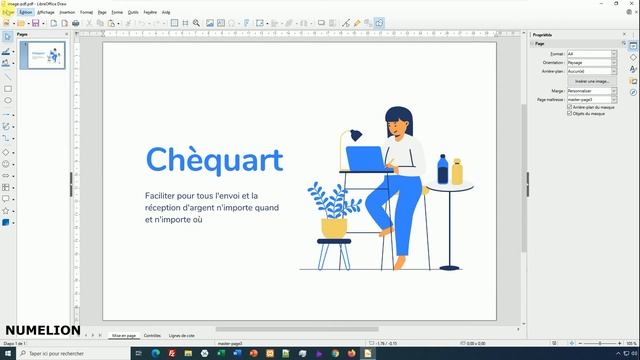This screenshot has width=640, height=360.
Task: Select the 3D objects cube tool
Action: [6, 222]
